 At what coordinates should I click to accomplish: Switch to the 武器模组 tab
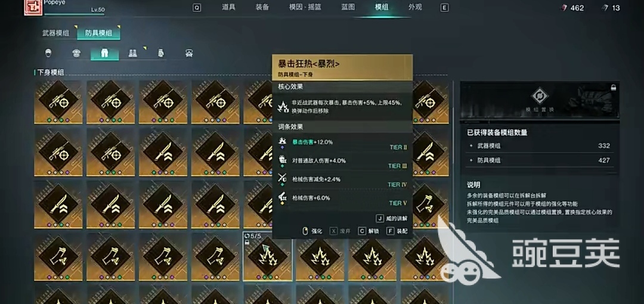(56, 33)
